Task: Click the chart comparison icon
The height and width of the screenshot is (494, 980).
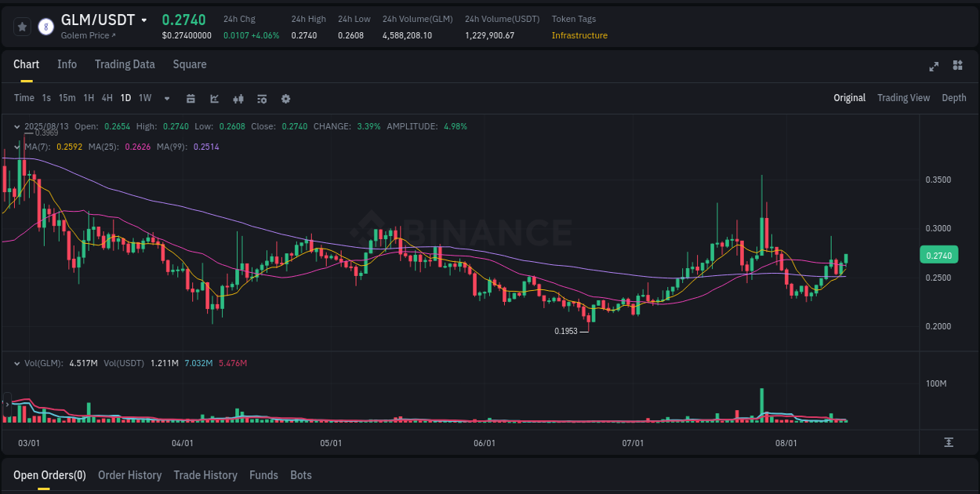Action: click(214, 99)
